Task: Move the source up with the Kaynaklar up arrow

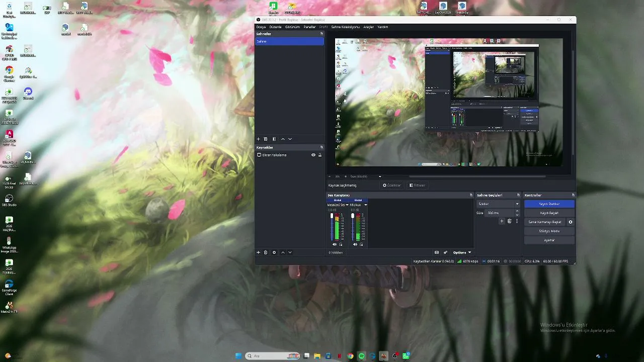Action: click(283, 252)
